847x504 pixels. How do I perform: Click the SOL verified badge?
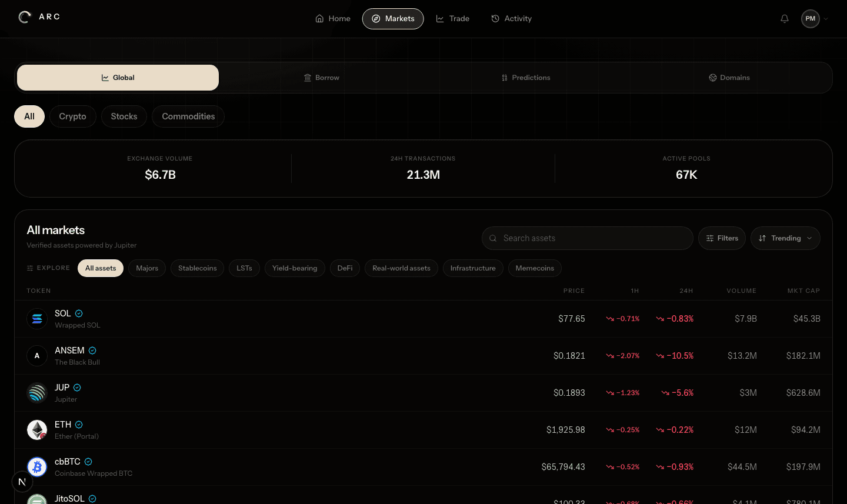pos(79,313)
